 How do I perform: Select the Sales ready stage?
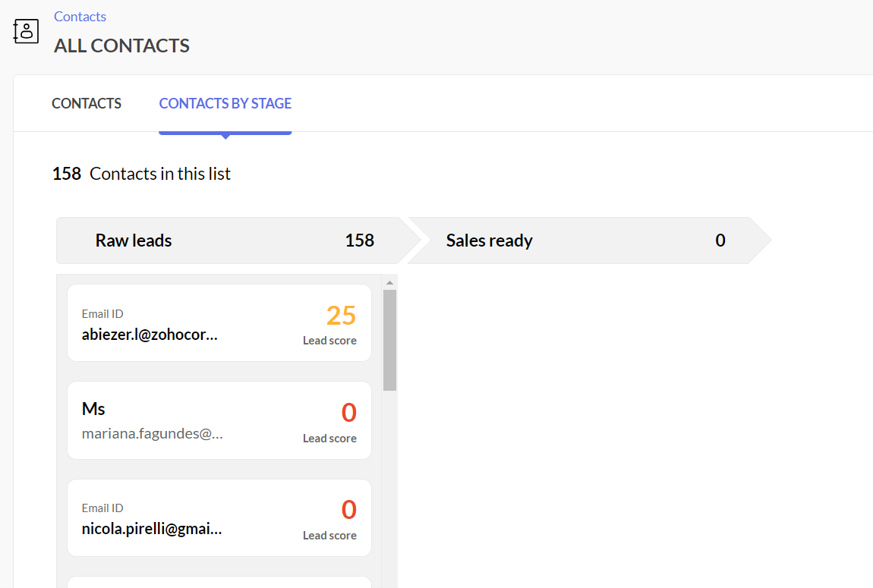coord(489,241)
